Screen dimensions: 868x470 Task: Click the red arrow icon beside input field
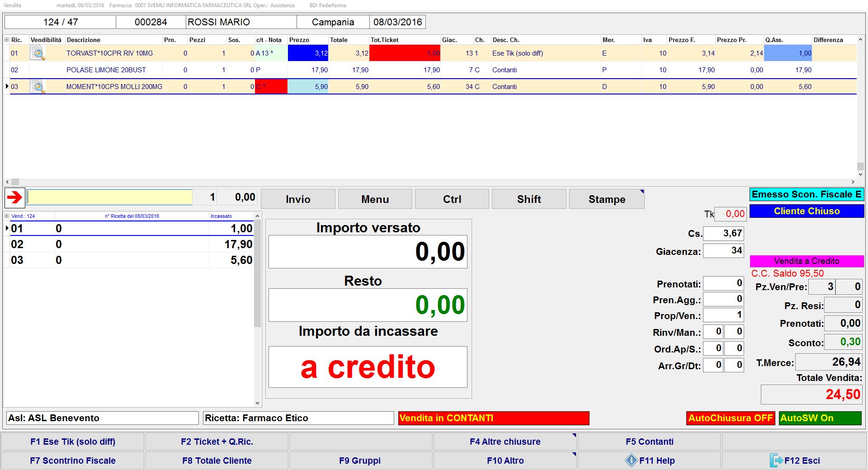(14, 197)
